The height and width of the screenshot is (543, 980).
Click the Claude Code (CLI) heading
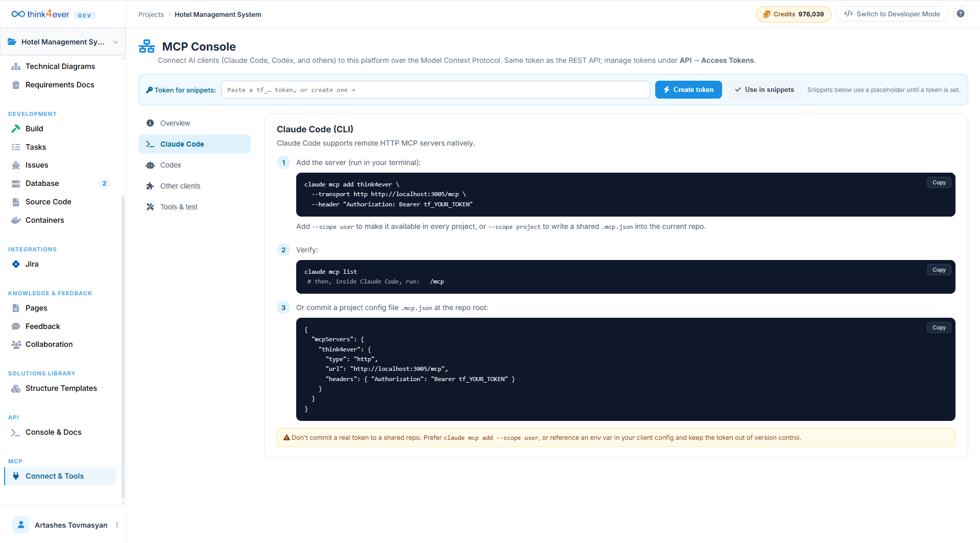tap(315, 129)
